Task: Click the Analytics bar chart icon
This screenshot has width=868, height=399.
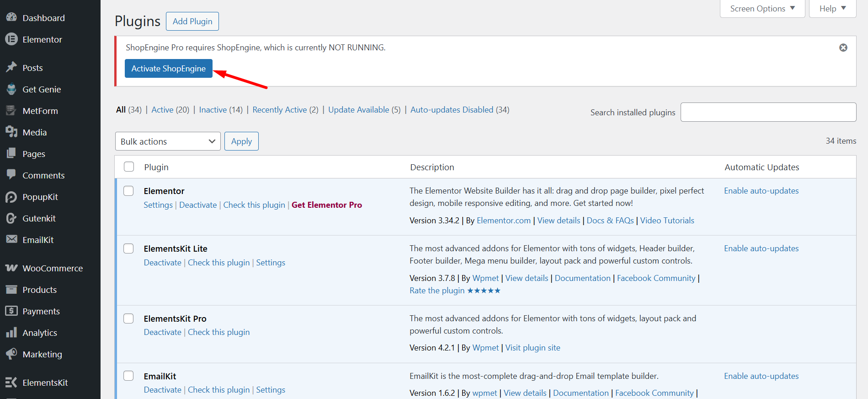Action: [x=11, y=332]
